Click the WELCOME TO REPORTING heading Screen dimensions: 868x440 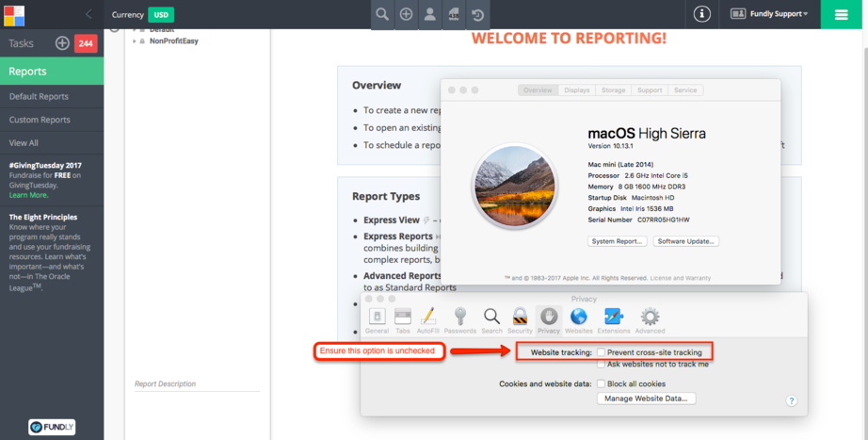coord(569,39)
